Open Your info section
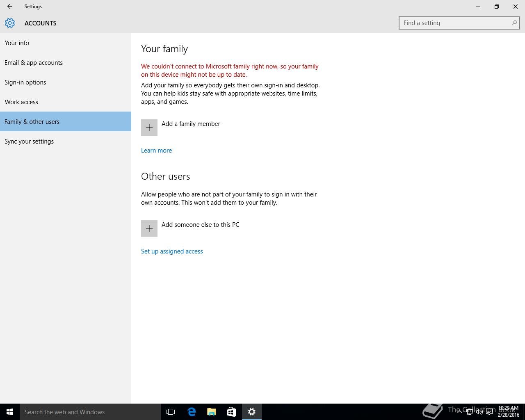 pos(66,43)
